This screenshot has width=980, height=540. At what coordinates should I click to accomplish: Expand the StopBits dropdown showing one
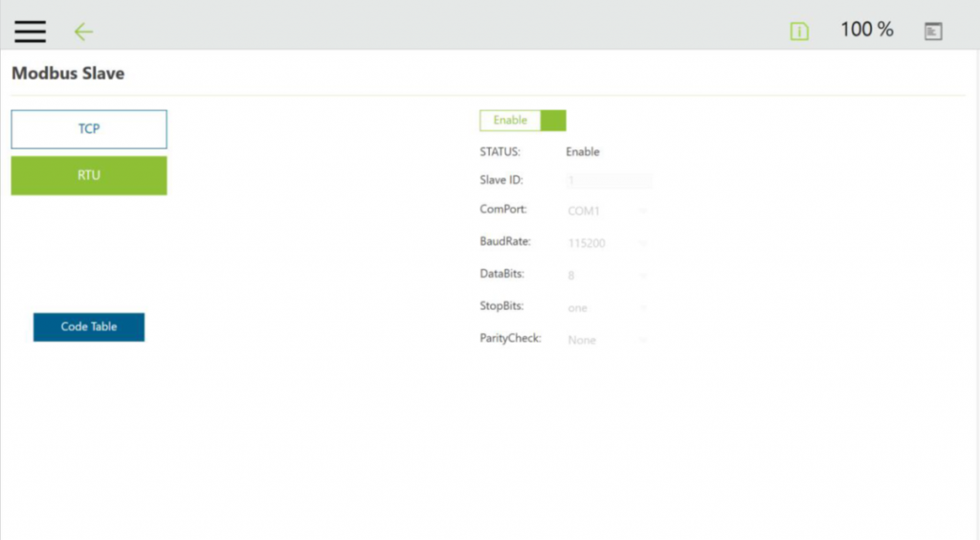click(x=609, y=307)
